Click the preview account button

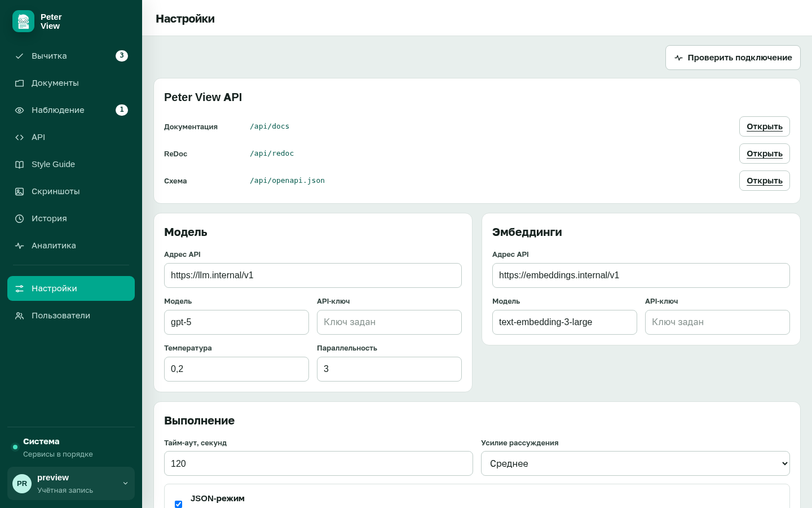point(71,484)
